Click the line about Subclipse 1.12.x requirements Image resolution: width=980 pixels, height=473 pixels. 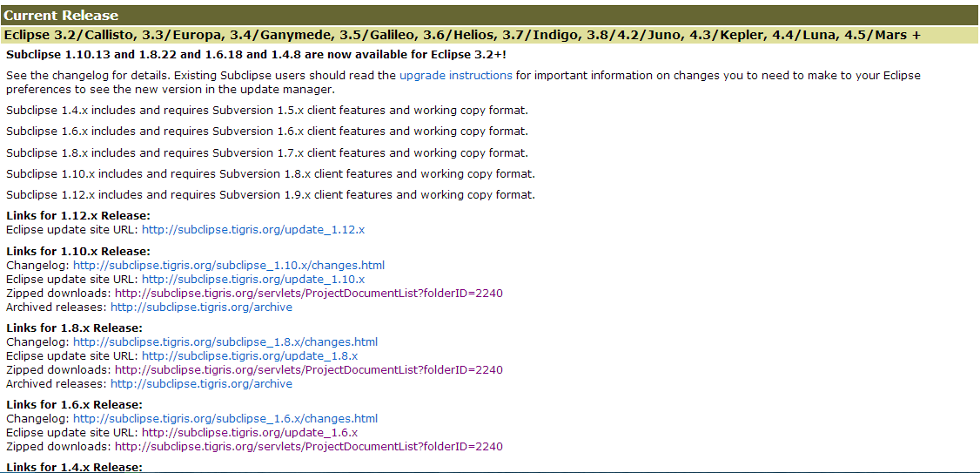pyautogui.click(x=271, y=194)
